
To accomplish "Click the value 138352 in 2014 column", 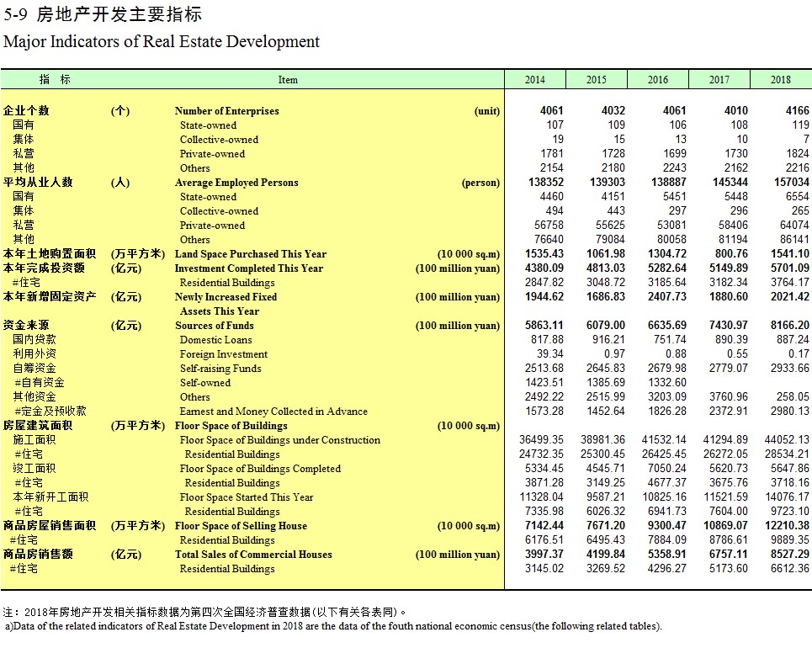I will pos(546,183).
